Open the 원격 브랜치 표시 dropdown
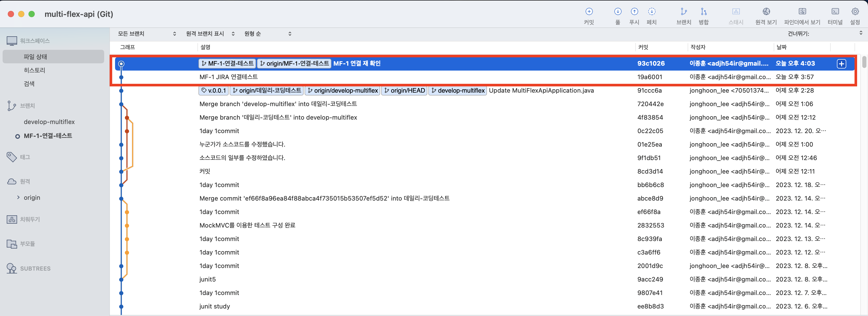This screenshot has width=868, height=316. (x=210, y=34)
